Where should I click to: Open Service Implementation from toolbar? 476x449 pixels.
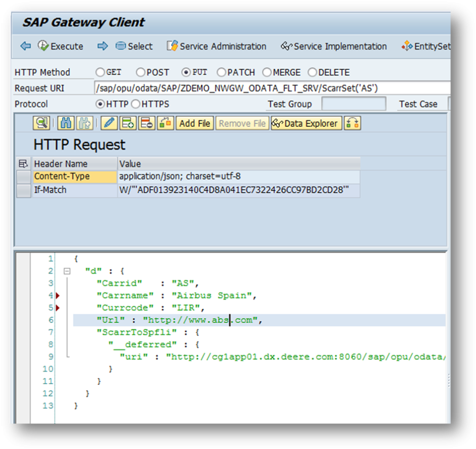(x=334, y=46)
